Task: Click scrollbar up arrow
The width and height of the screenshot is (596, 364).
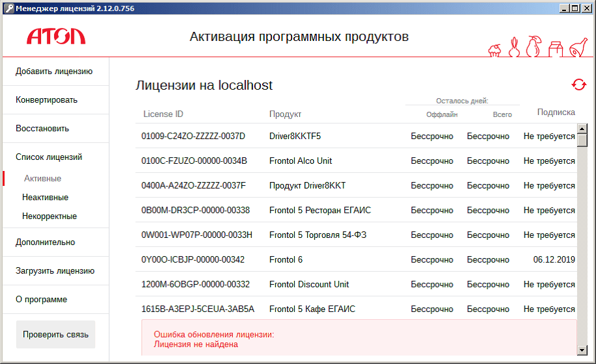Action: (x=582, y=128)
